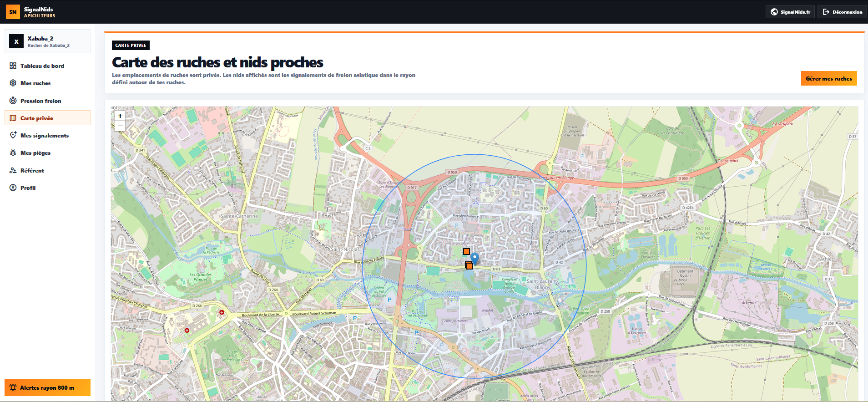The width and height of the screenshot is (868, 402).
Task: Click the Parc Les Prairies d'Hervin label
Action: tap(703, 233)
